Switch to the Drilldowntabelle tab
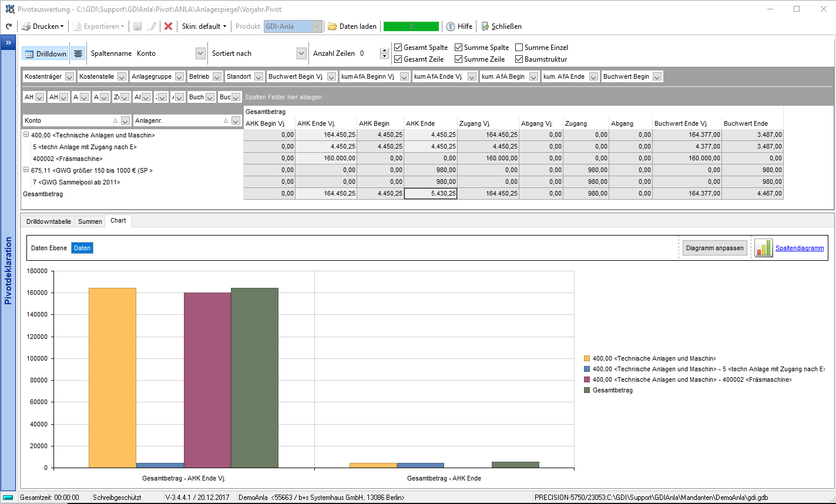This screenshot has width=836, height=504. 49,221
